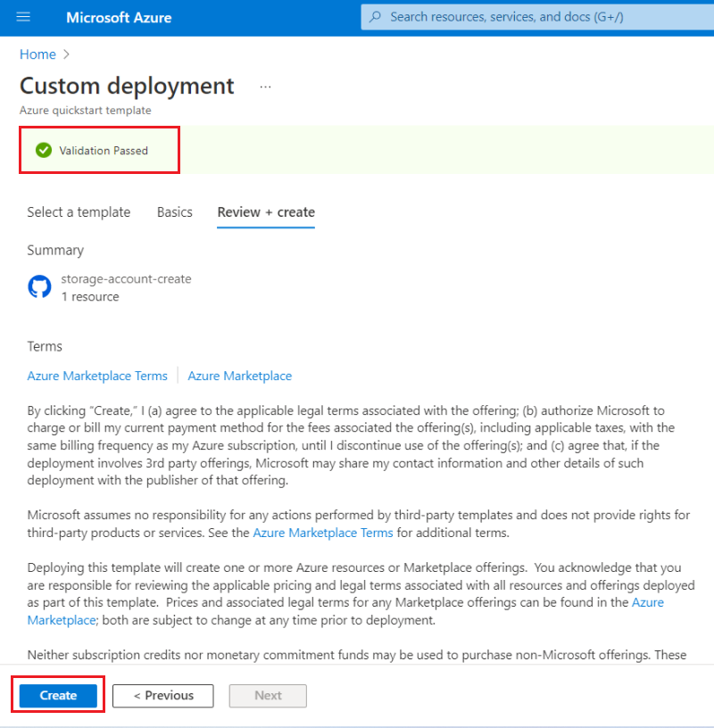Click the magnifier icon in the search bar
This screenshot has height=728, width=714.
(376, 17)
